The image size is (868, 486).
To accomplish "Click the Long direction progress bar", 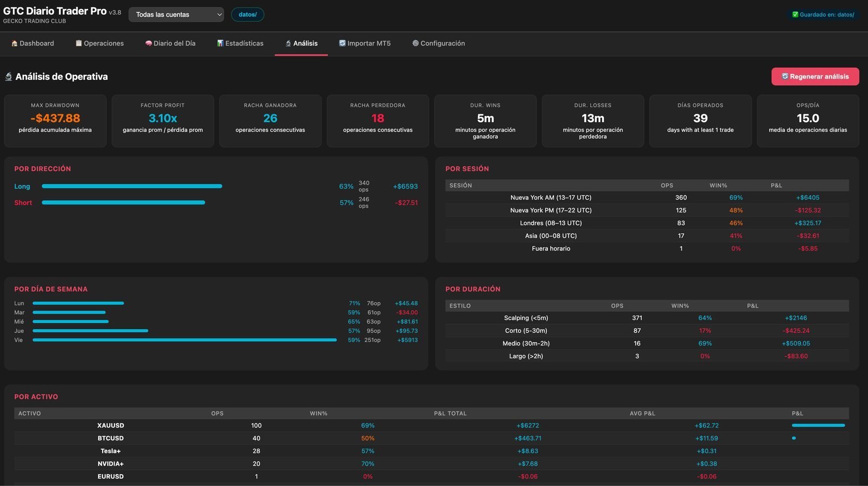I will 132,186.
